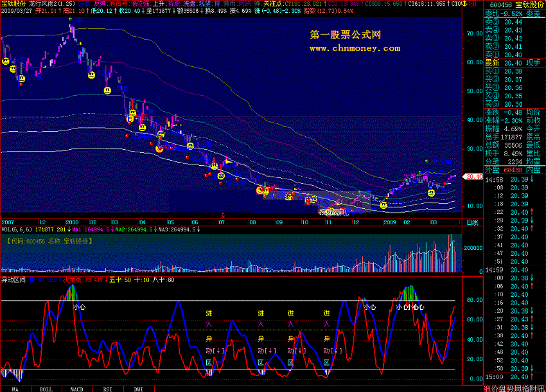
Task: Click the 200000 volume axis label
Action: 473,248
